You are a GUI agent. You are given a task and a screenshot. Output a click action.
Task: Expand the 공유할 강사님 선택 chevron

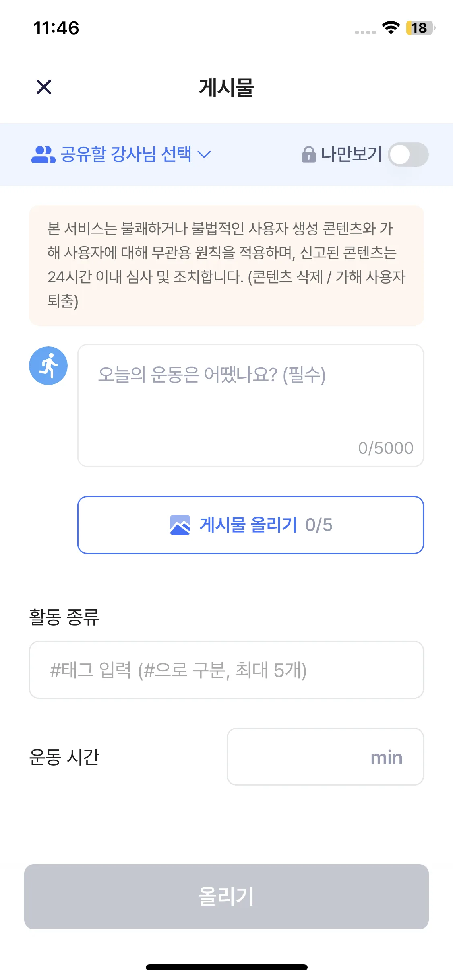(x=205, y=154)
